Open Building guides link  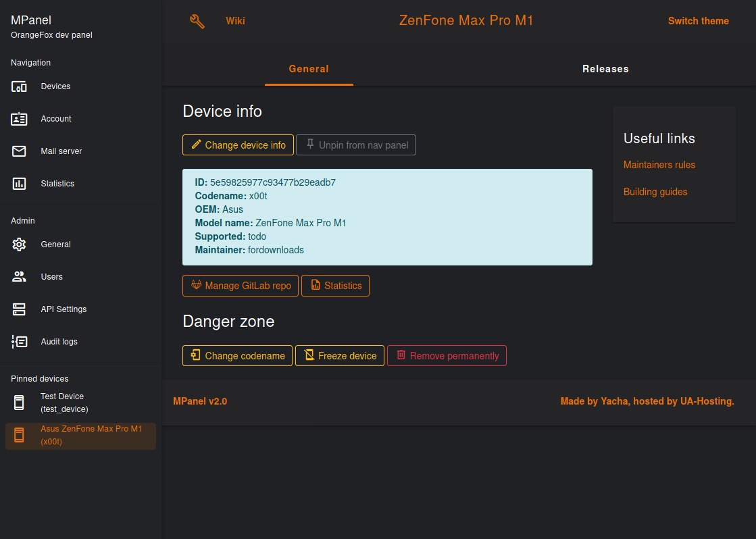[655, 192]
